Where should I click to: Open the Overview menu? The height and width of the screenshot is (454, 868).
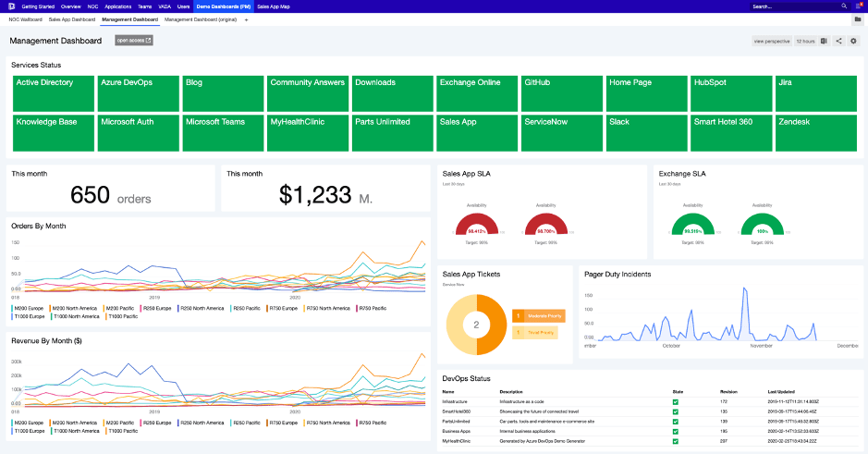71,6
